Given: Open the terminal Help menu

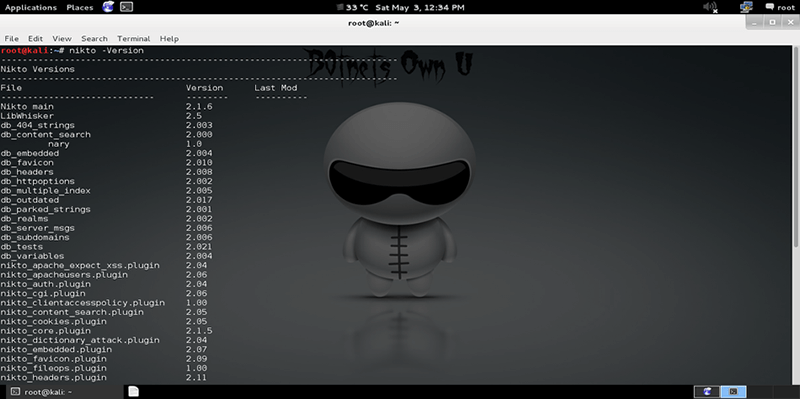Looking at the screenshot, I should [169, 38].
